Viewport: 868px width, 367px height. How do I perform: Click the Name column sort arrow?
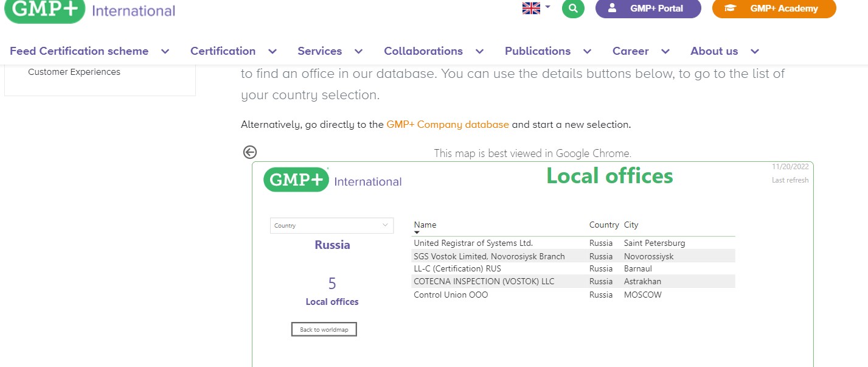coord(417,232)
